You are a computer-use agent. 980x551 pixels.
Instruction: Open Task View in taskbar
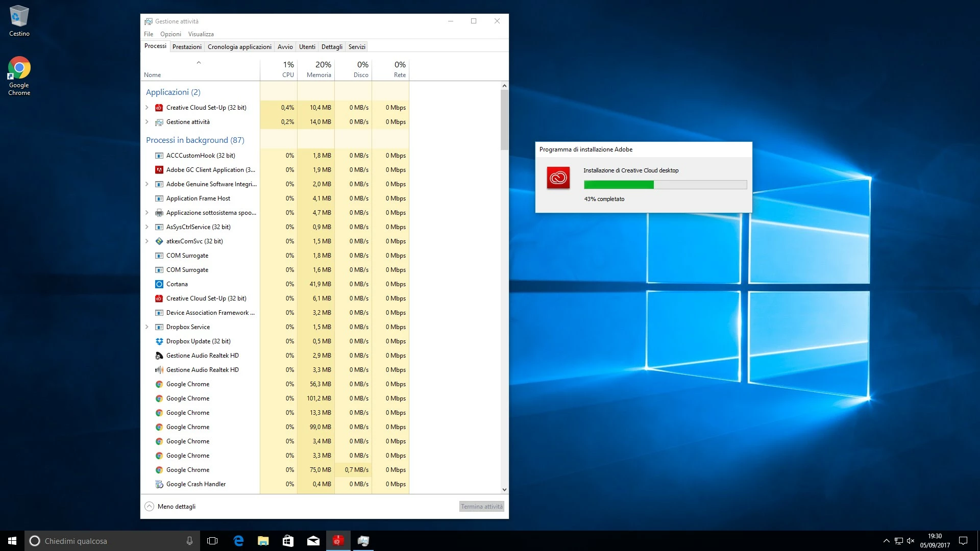pos(212,541)
